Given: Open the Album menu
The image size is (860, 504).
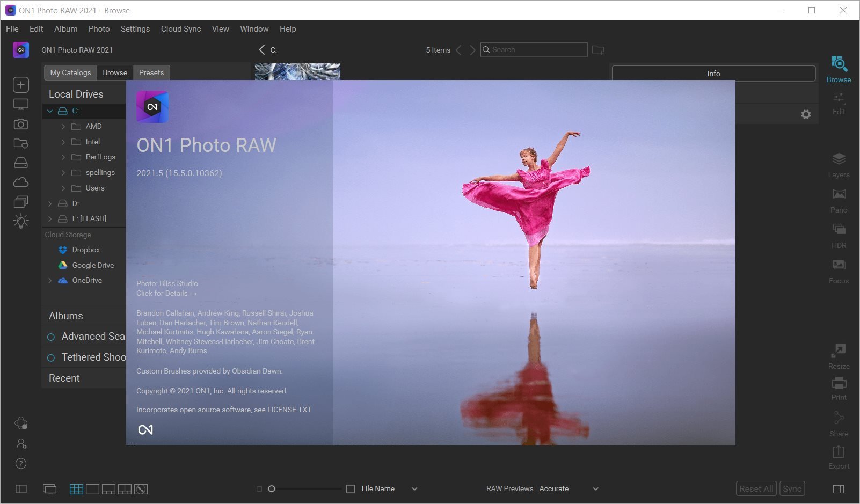Looking at the screenshot, I should point(65,29).
